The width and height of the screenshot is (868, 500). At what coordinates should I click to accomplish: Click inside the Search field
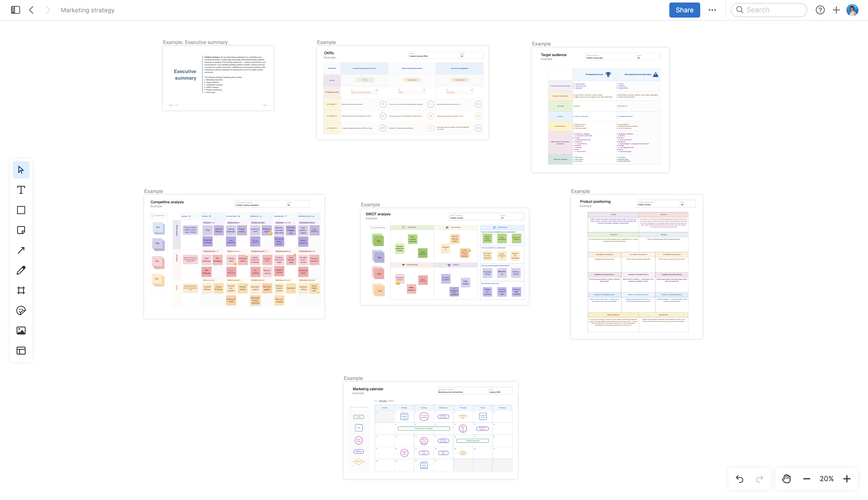pos(769,10)
